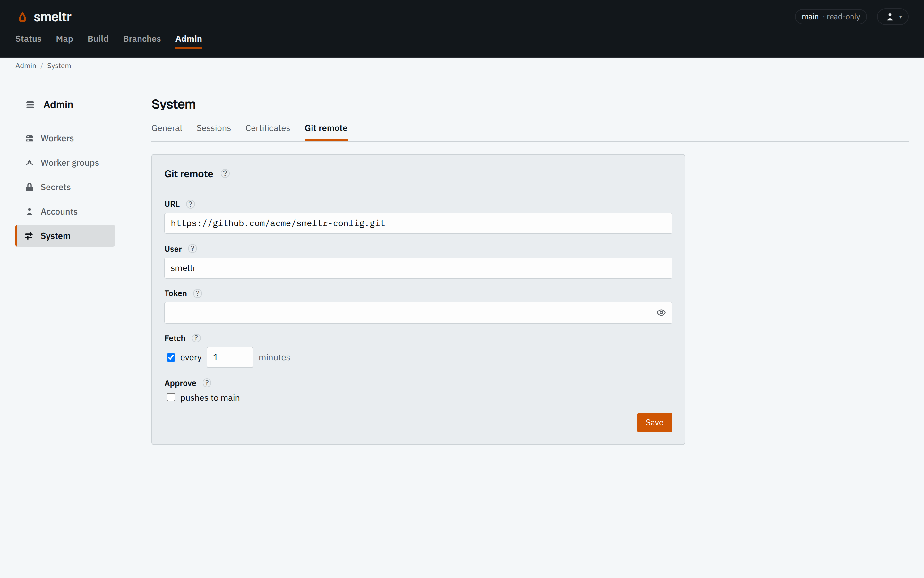Open the Build navigation item

[98, 39]
